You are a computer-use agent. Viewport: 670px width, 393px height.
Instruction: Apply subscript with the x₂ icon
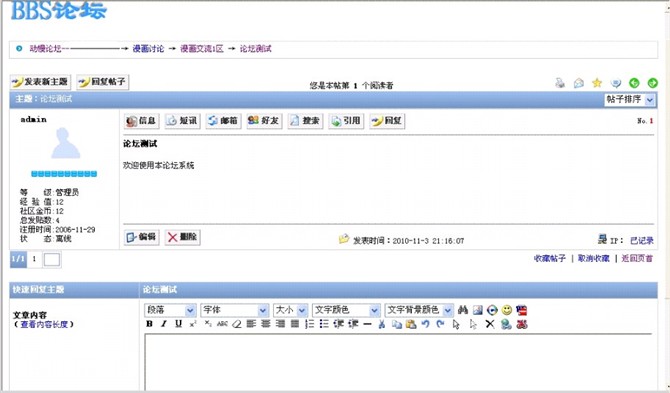pyautogui.click(x=208, y=324)
